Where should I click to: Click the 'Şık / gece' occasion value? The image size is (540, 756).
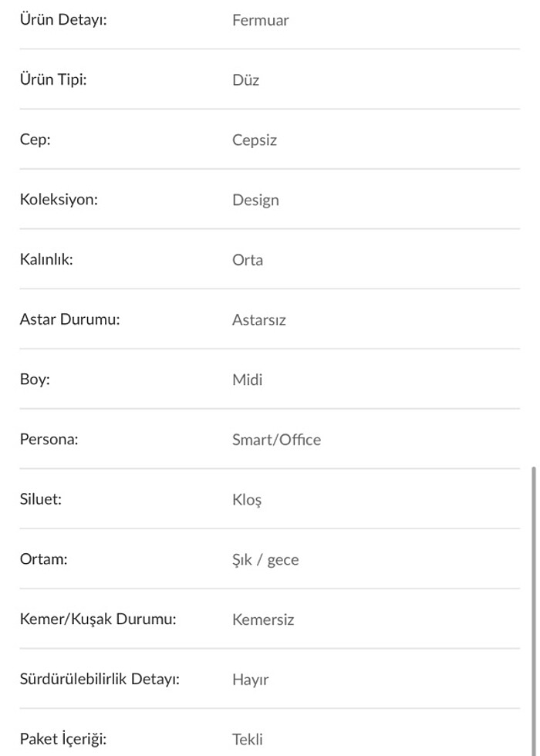click(265, 560)
